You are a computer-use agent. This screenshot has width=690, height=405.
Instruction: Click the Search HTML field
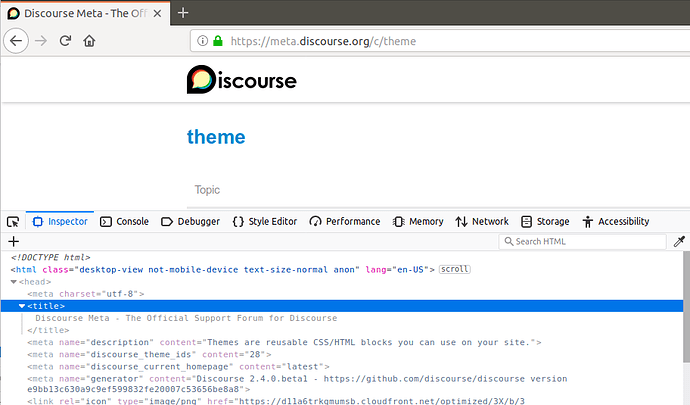click(x=582, y=241)
